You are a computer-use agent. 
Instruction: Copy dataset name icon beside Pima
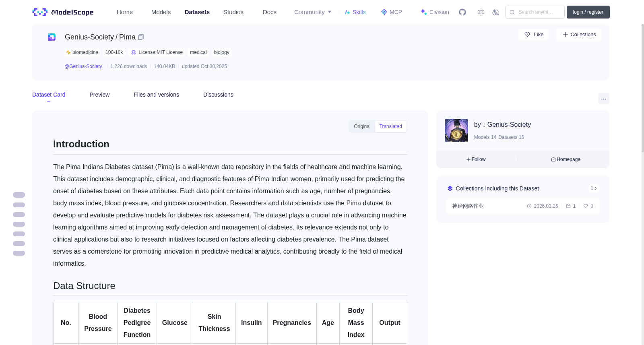click(141, 37)
